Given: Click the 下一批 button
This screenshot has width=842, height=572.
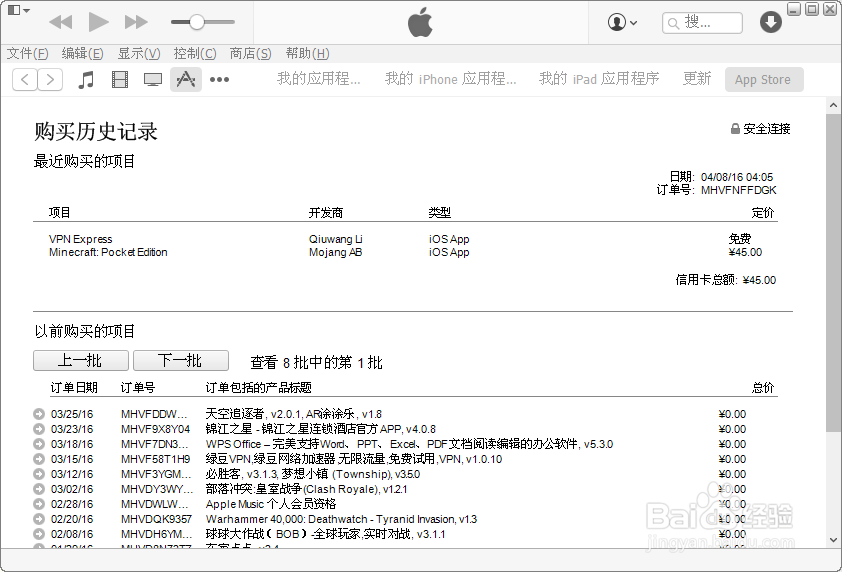Looking at the screenshot, I should coord(180,360).
